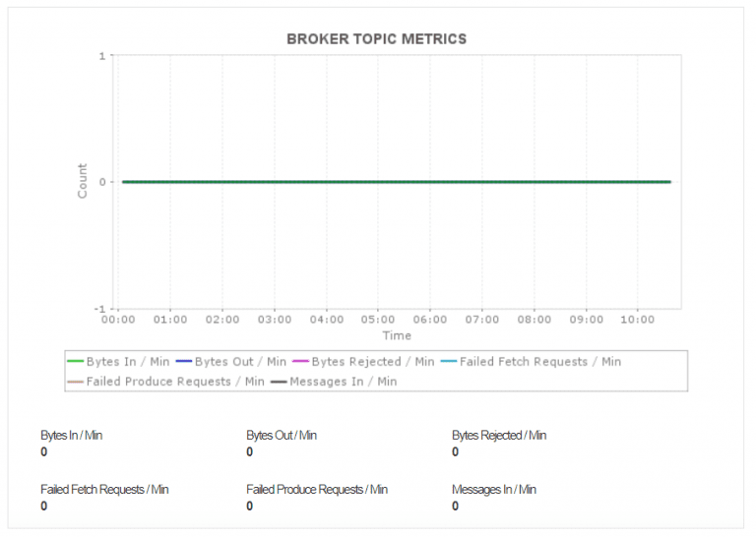Viewport: 756px width, 537px height.
Task: Toggle the Bytes Rejected / Min legend label
Action: (372, 362)
